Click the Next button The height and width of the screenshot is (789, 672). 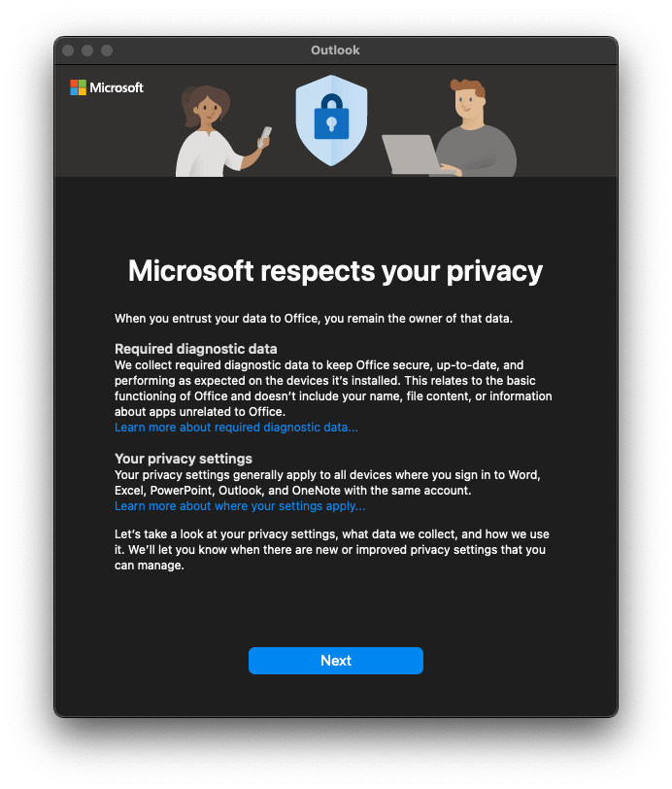[335, 660]
